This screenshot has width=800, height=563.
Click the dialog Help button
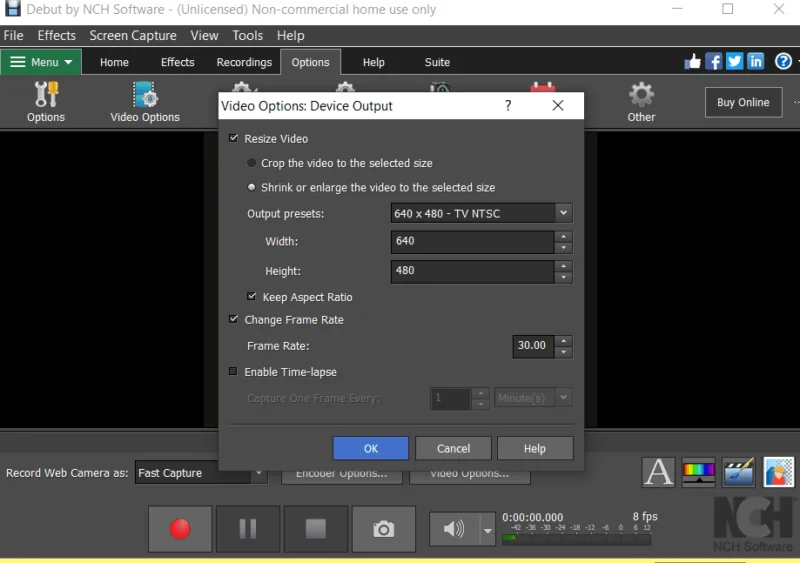coord(535,448)
